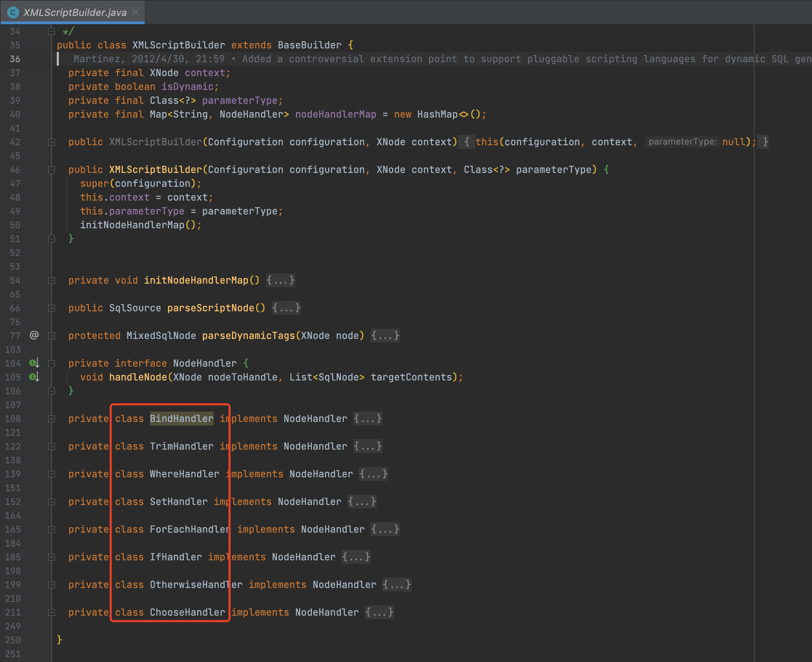This screenshot has width=812, height=662.
Task: Expand the BindHandler class fold marker
Action: pyautogui.click(x=52, y=419)
